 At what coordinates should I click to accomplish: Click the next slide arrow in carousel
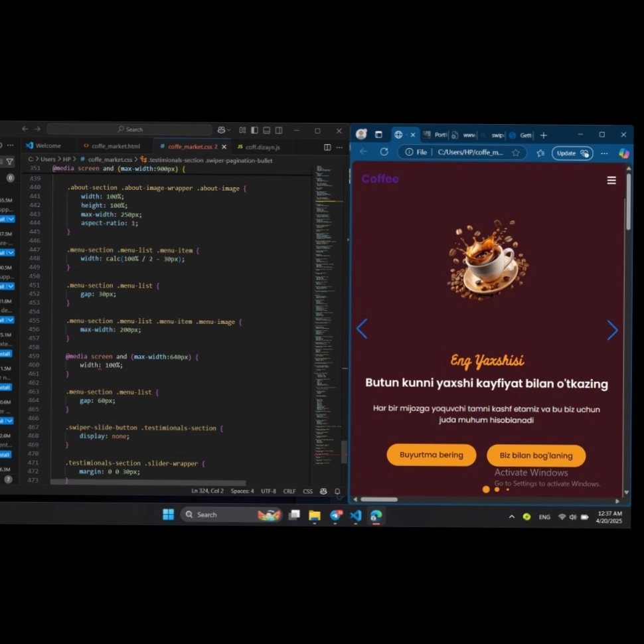tap(611, 330)
